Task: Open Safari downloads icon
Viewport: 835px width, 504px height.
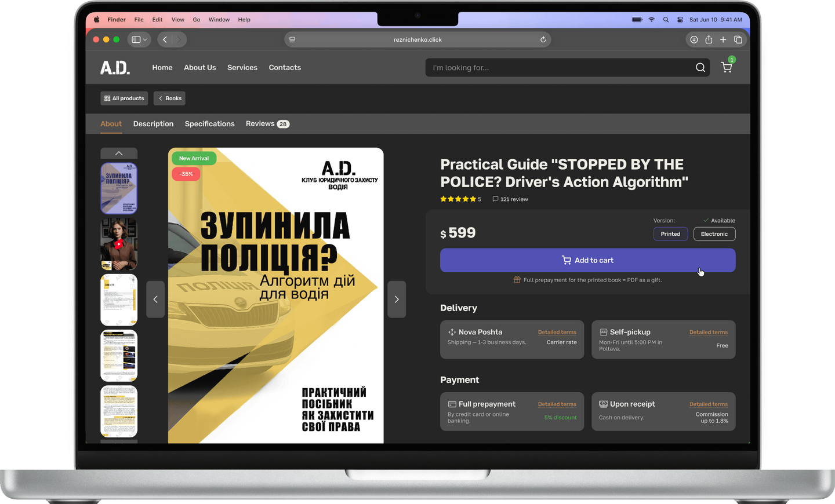Action: (x=694, y=39)
